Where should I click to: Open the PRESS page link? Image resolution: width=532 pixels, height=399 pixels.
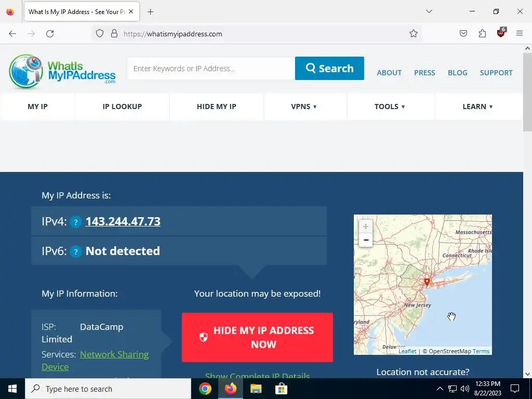[x=424, y=73]
